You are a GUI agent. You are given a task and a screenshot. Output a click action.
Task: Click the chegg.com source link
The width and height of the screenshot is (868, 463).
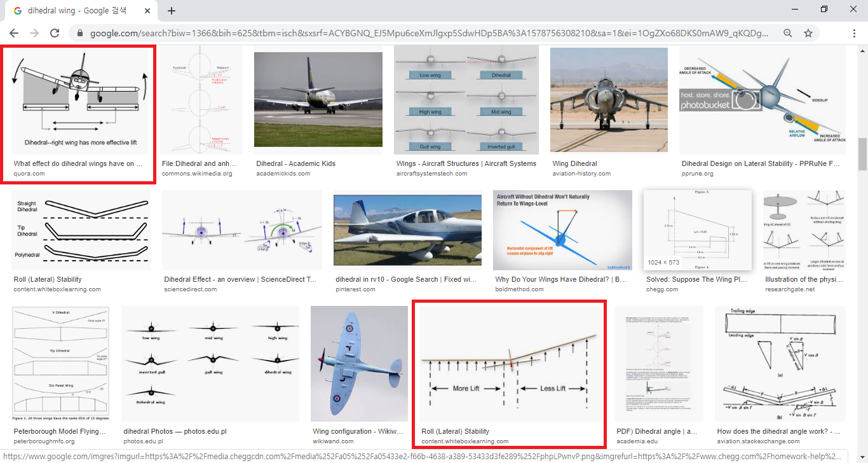pos(662,289)
